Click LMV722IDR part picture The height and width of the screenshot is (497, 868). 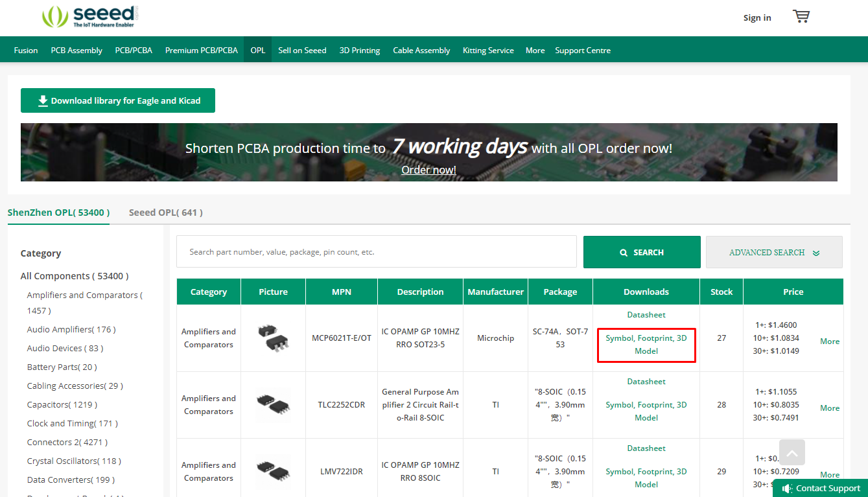pos(273,472)
